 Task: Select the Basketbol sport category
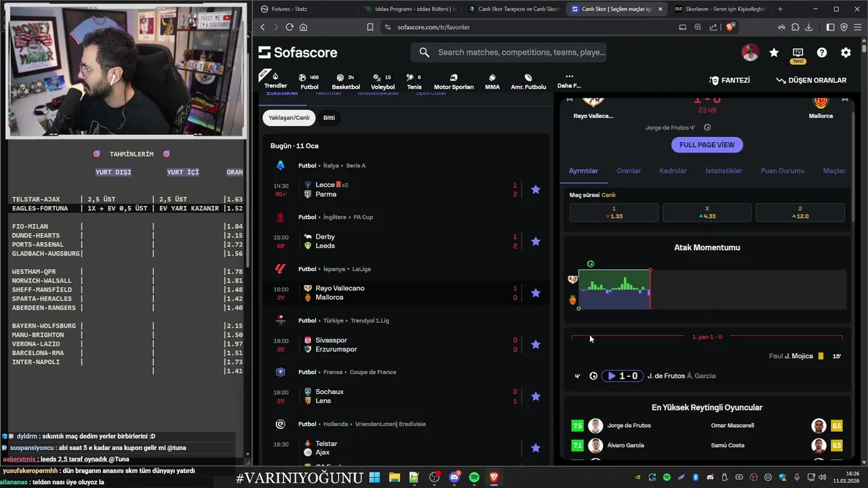point(346,81)
